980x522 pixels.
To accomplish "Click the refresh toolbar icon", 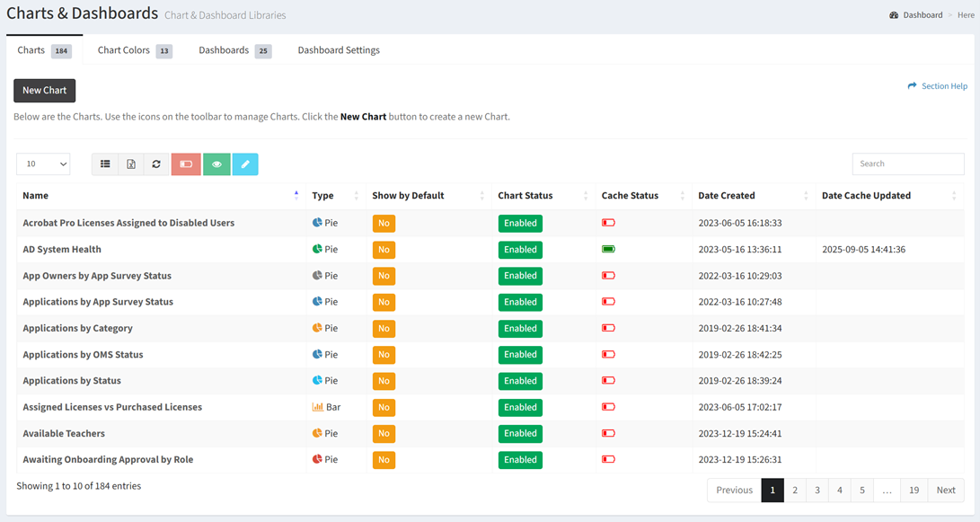I will pos(156,164).
